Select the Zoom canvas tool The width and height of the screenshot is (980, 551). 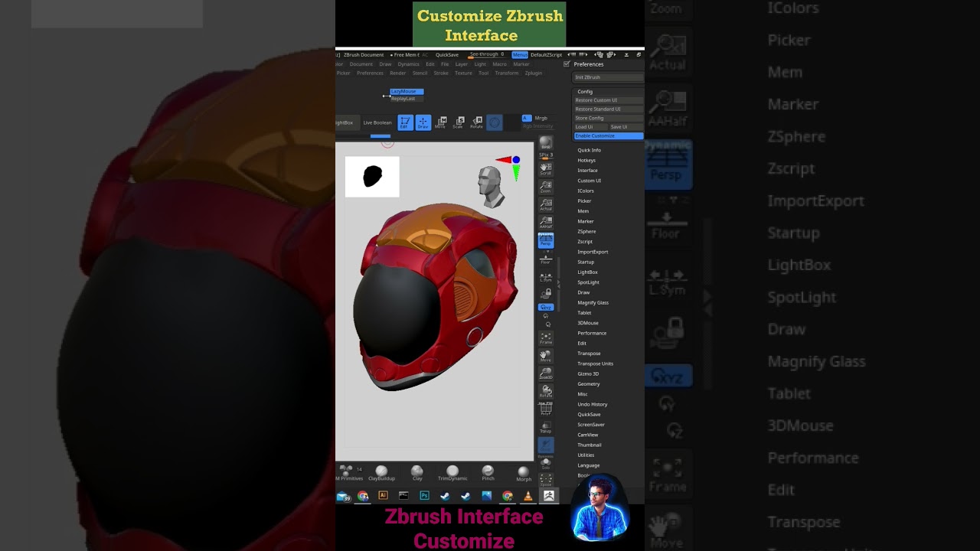tap(546, 187)
